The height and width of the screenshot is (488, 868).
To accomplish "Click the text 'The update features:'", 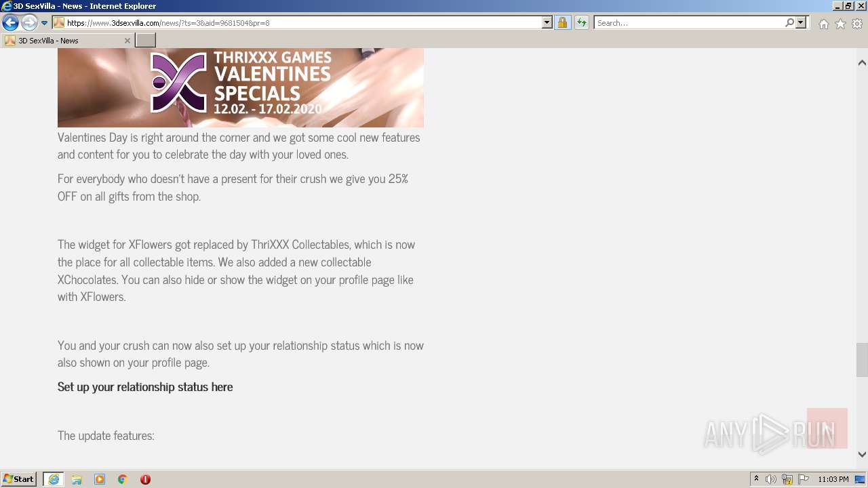I will 106,435.
